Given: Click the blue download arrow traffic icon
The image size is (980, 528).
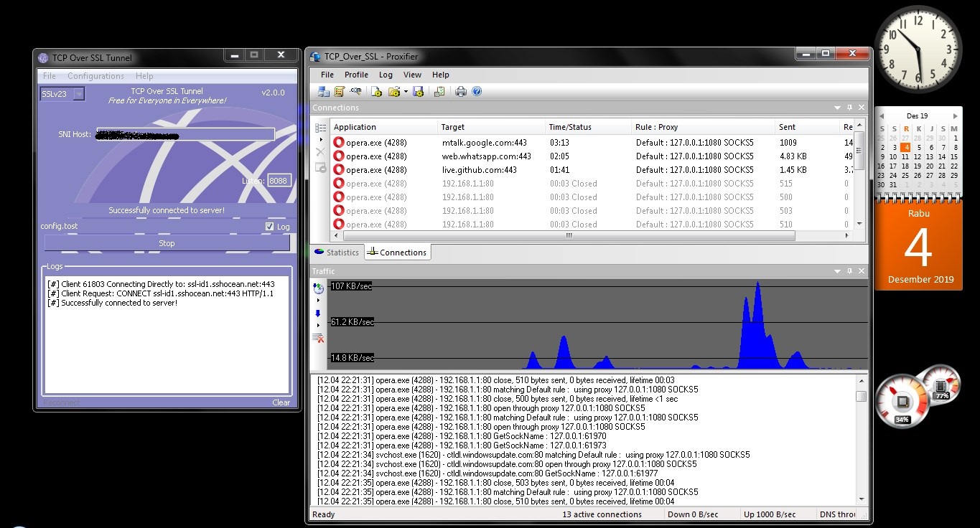Looking at the screenshot, I should [318, 313].
